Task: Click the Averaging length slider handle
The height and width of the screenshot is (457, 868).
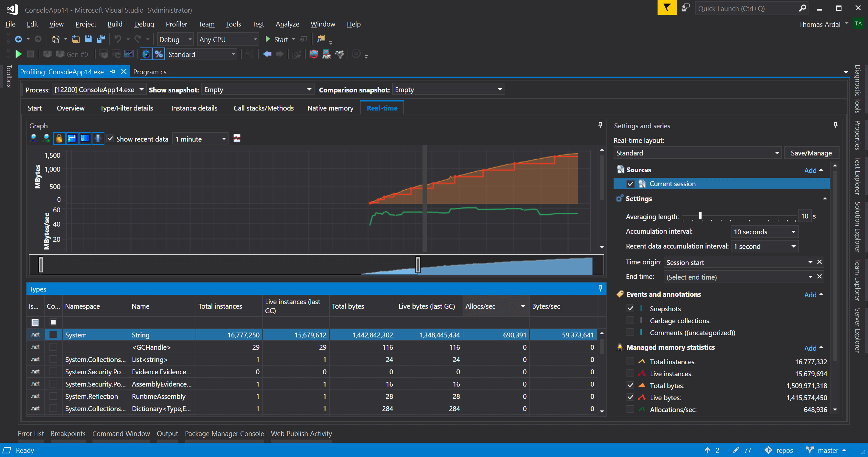Action: click(x=700, y=216)
